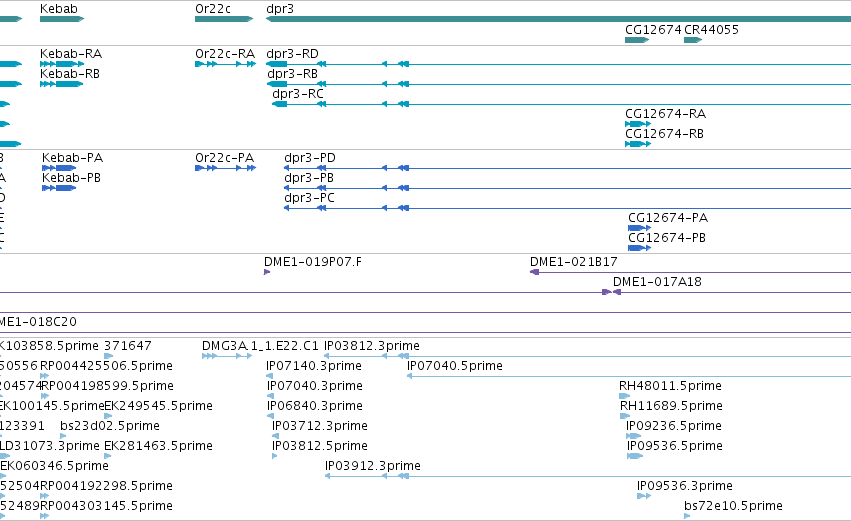Select transcript Kebab-RB
The width and height of the screenshot is (851, 521).
point(61,84)
